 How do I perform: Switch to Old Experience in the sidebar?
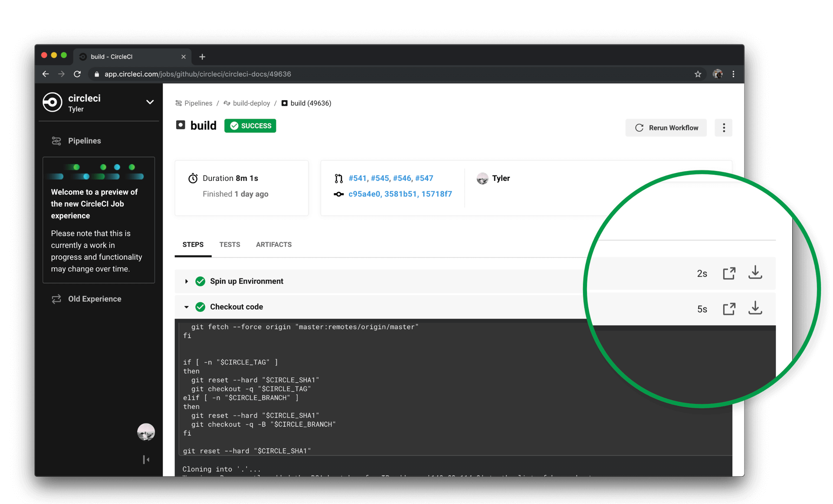(x=86, y=299)
